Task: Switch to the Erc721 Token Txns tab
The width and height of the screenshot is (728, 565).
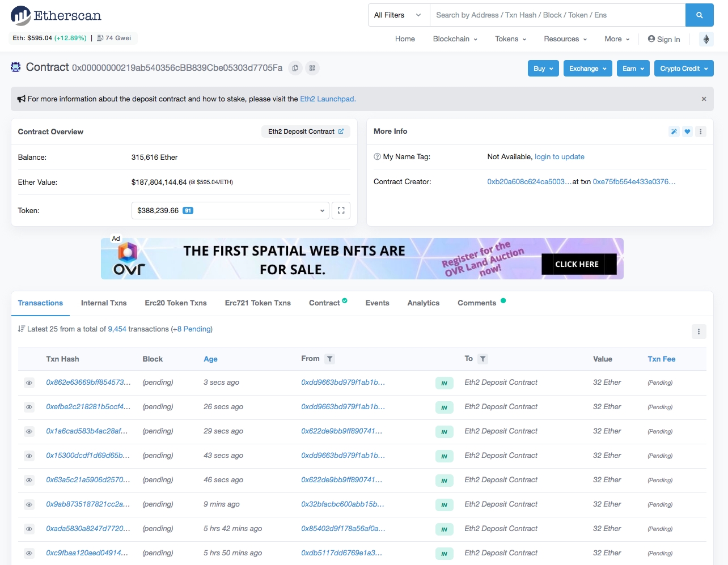Action: (258, 303)
